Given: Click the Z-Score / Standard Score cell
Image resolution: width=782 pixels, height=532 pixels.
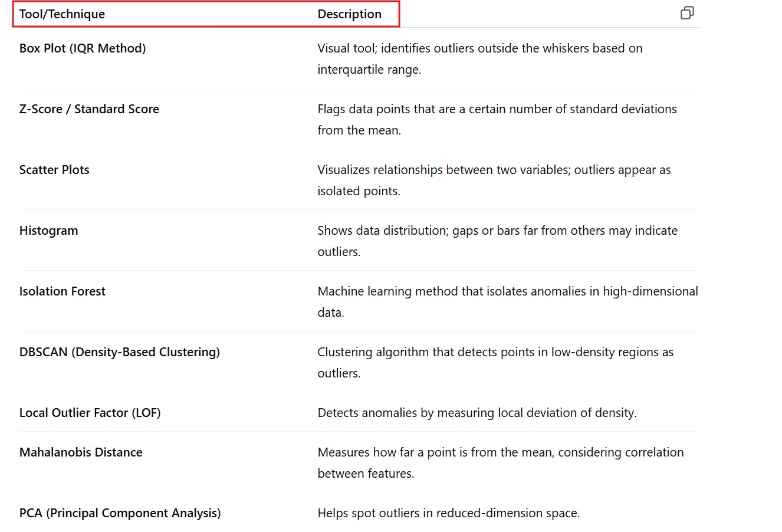Looking at the screenshot, I should pos(89,109).
